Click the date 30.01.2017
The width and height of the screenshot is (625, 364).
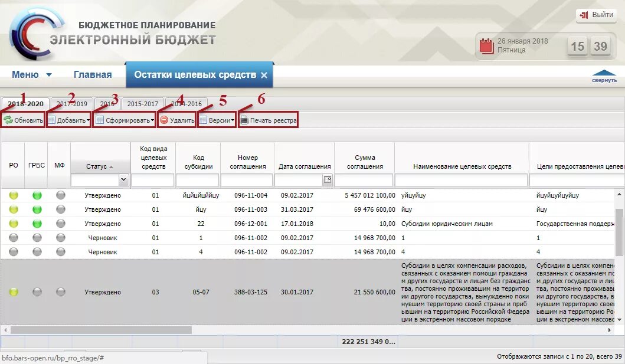click(297, 292)
